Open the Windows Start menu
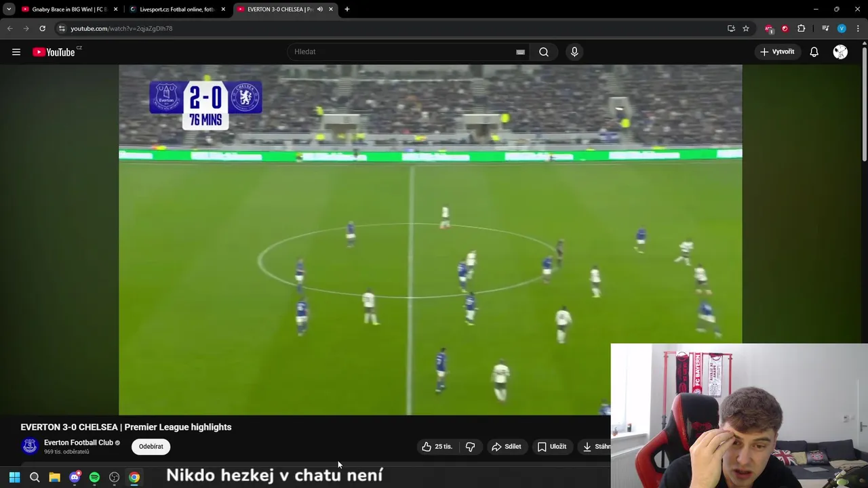 click(14, 477)
